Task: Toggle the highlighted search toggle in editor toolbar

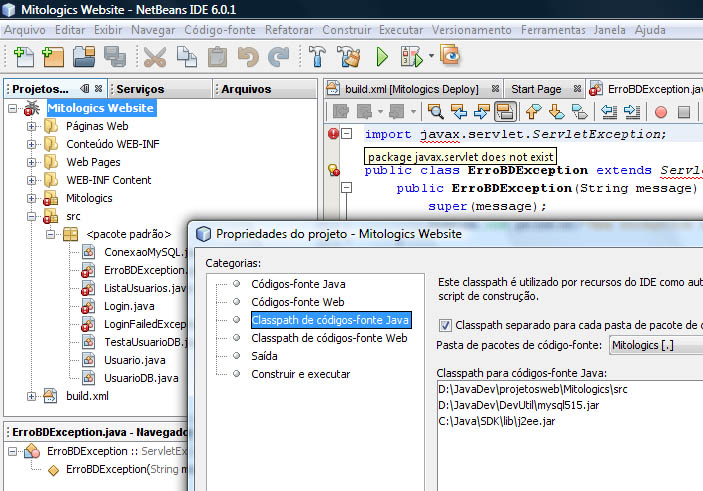Action: pyautogui.click(x=505, y=111)
